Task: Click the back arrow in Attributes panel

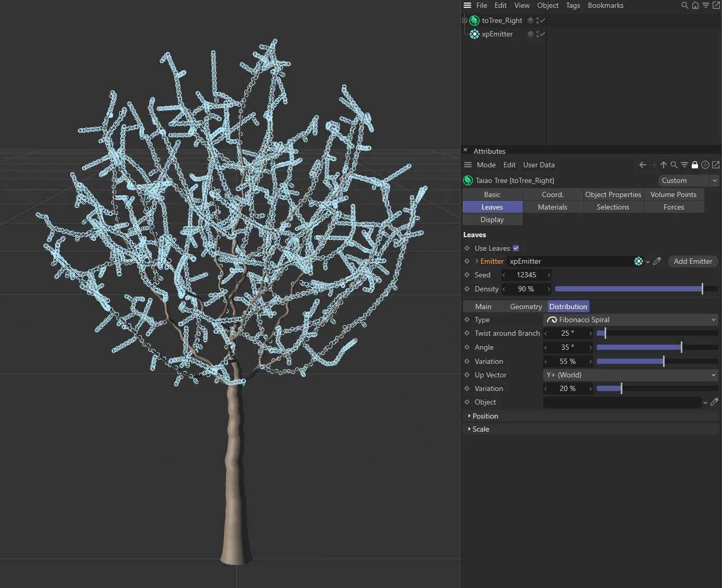Action: (x=642, y=165)
